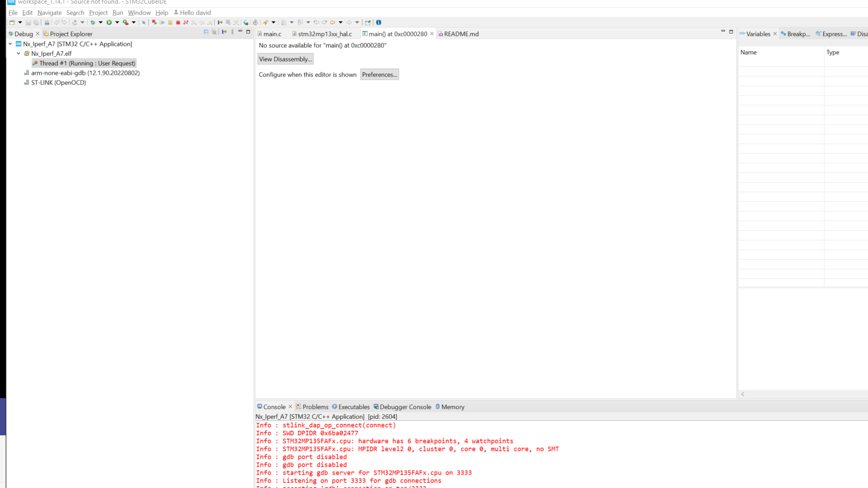Viewport: 868px width, 488px height.
Task: Click the Debug bug icon in toolbar
Action: (92, 22)
